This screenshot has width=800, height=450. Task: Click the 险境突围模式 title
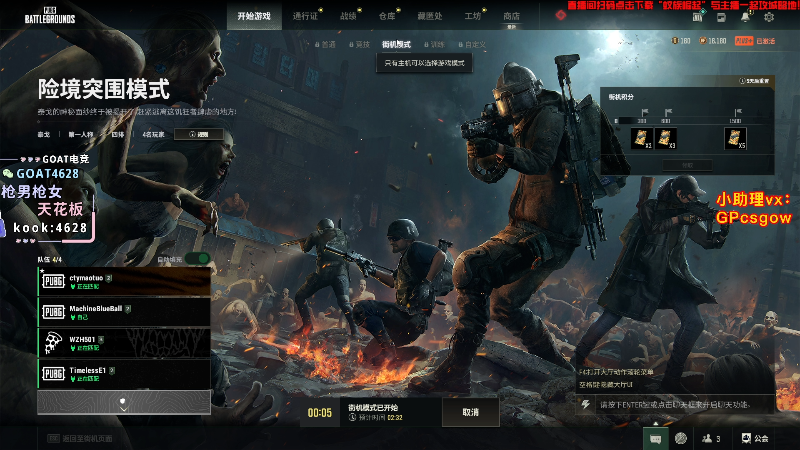(104, 89)
